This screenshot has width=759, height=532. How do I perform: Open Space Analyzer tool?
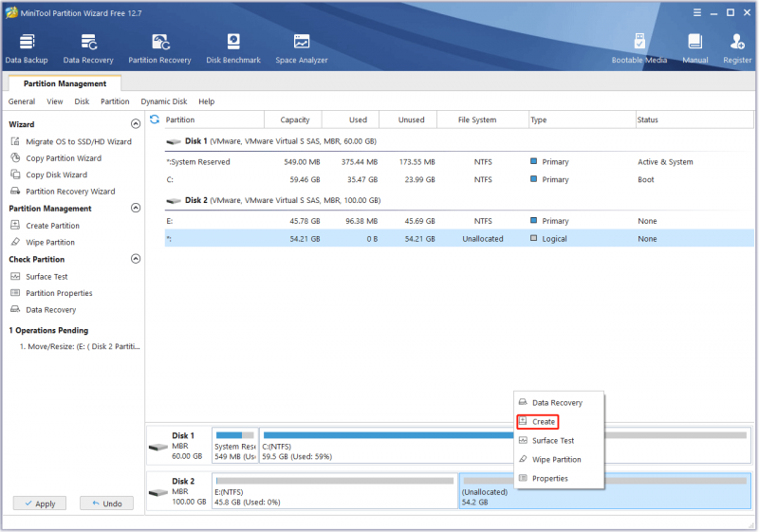(x=302, y=49)
